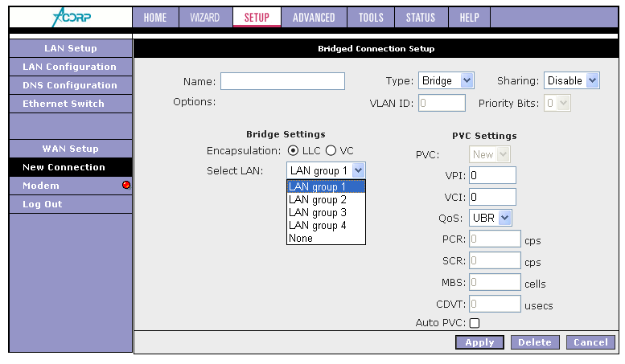Click the Acorp logo
This screenshot has width=625, height=364.
pyautogui.click(x=70, y=17)
